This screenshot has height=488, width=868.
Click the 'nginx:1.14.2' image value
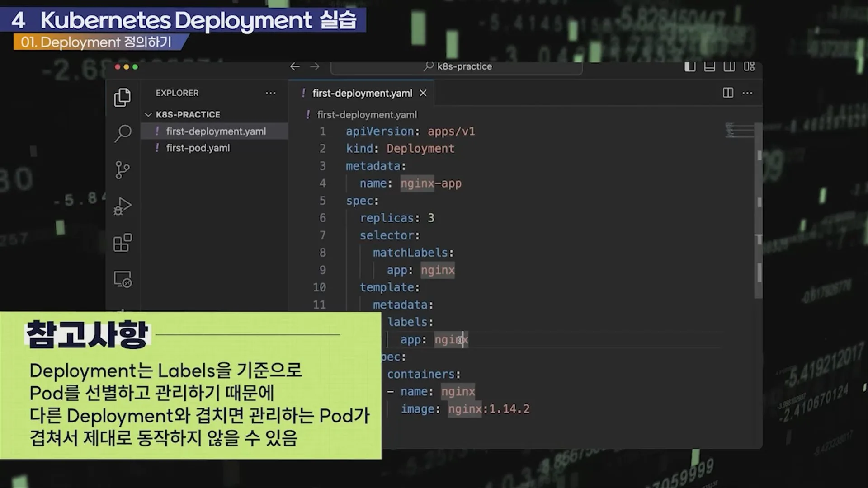click(489, 409)
